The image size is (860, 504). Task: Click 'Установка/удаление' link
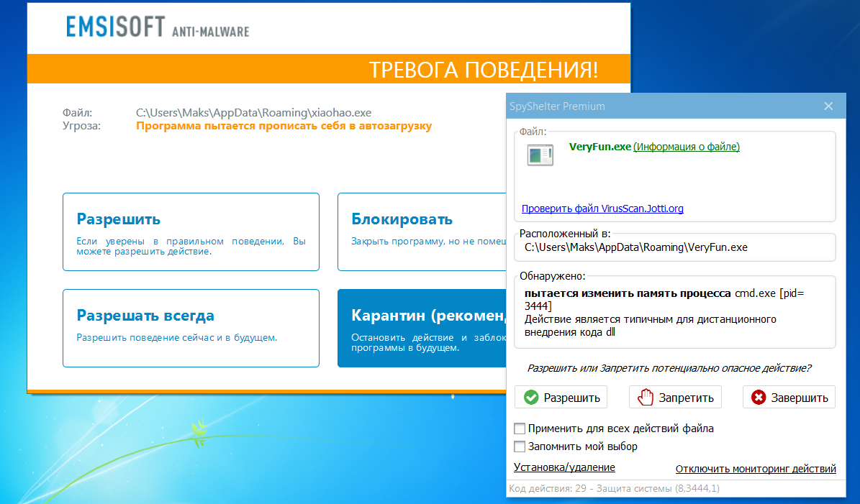coord(564,467)
